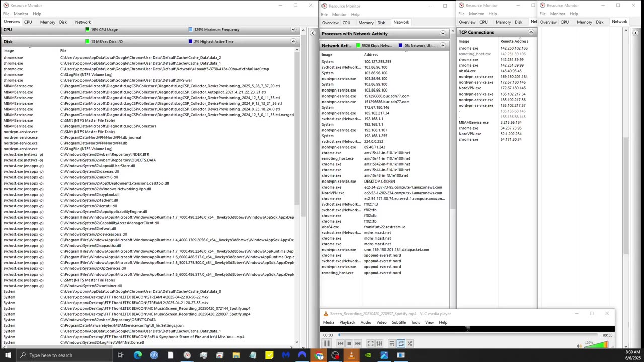Select row for NordVPN.db-journal file
644x362 pixels.
click(148, 137)
